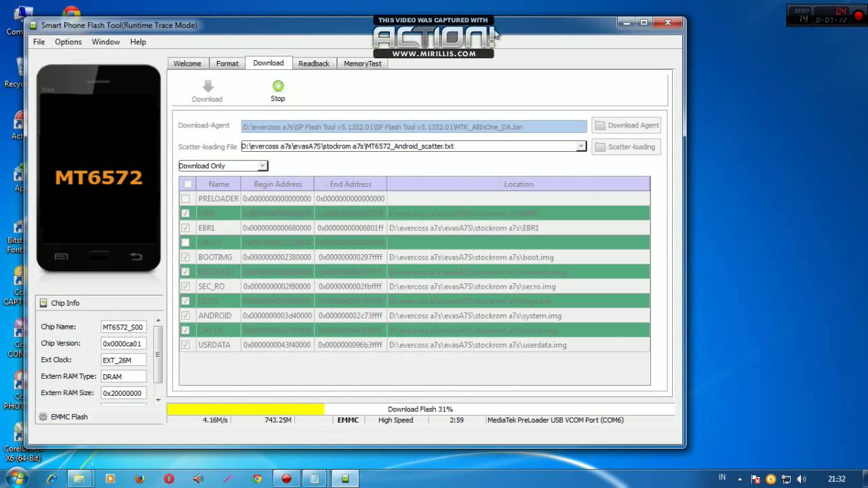Switch to the Readback tab
The height and width of the screenshot is (488, 868).
[x=314, y=64]
